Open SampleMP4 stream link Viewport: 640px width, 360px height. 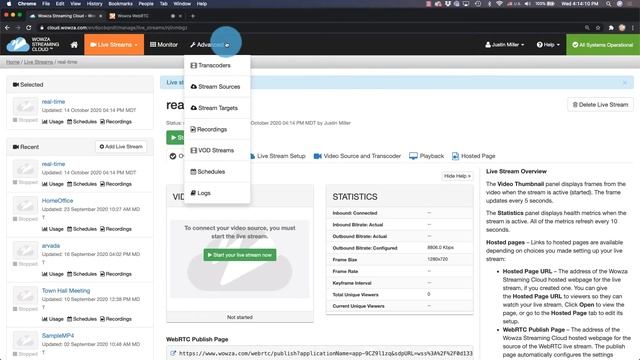[58, 335]
